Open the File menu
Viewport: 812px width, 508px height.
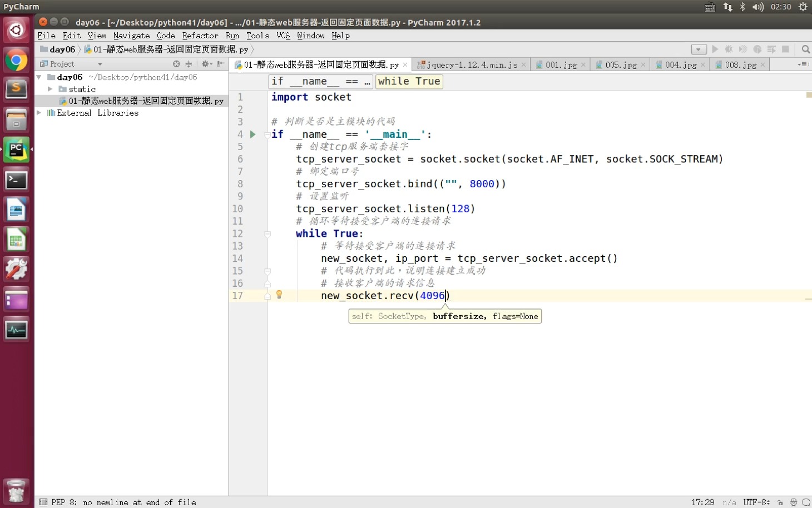point(46,36)
